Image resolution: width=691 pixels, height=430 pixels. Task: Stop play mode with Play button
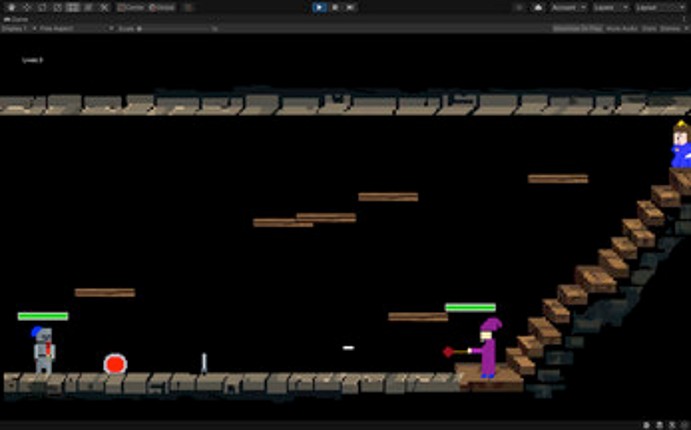coord(319,7)
